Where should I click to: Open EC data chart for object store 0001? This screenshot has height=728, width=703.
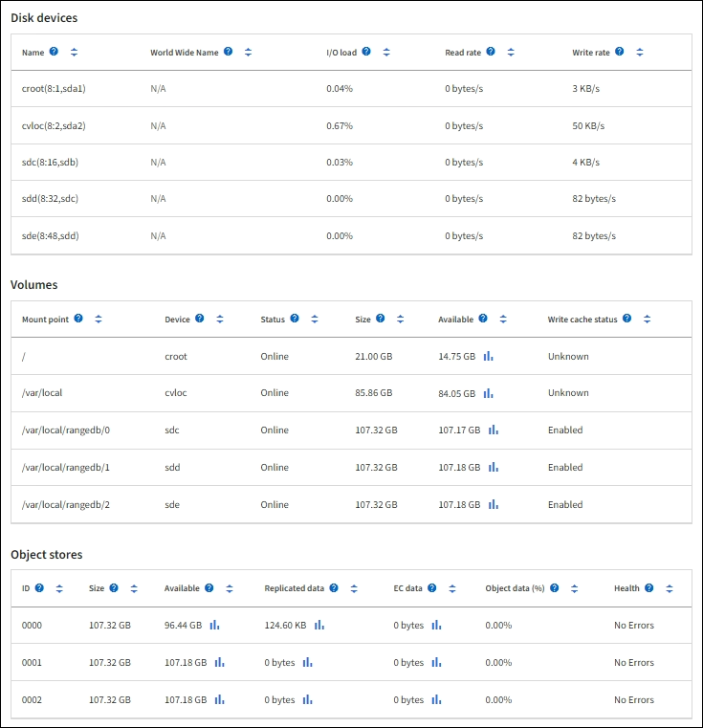(436, 662)
